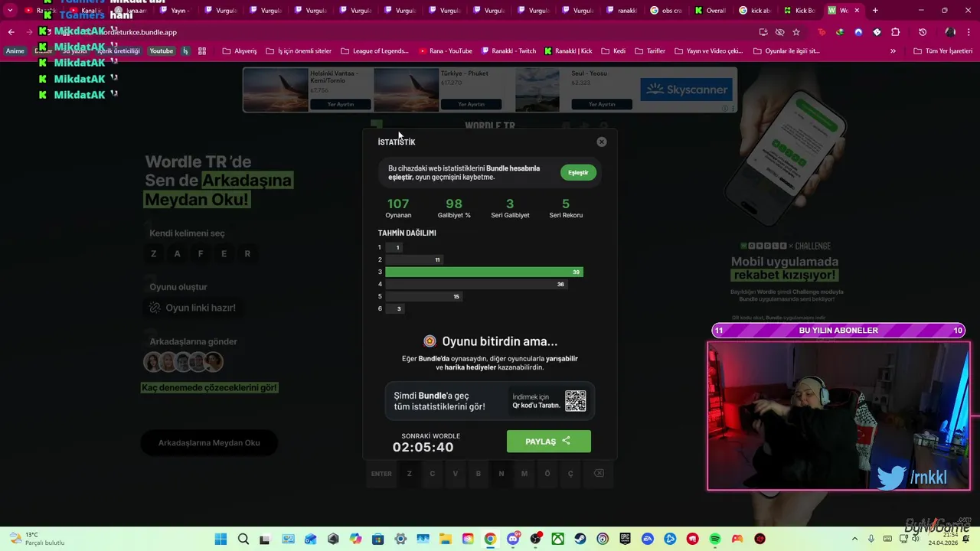
Task: Open Discord from the taskbar
Action: click(513, 540)
